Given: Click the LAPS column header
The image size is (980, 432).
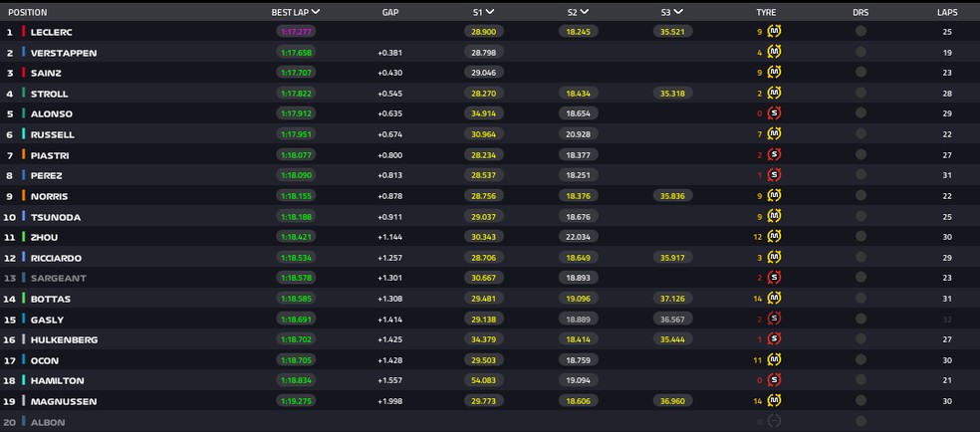Looking at the screenshot, I should tap(947, 13).
